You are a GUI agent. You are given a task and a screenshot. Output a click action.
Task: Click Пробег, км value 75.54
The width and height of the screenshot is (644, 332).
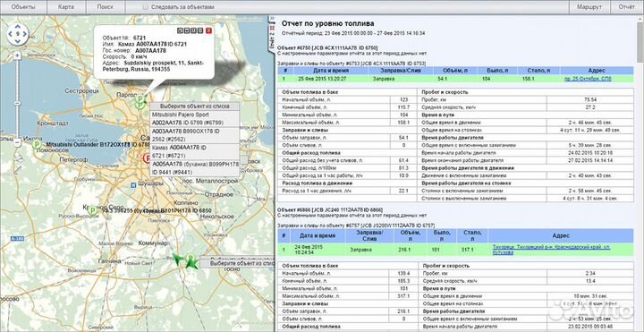click(590, 99)
